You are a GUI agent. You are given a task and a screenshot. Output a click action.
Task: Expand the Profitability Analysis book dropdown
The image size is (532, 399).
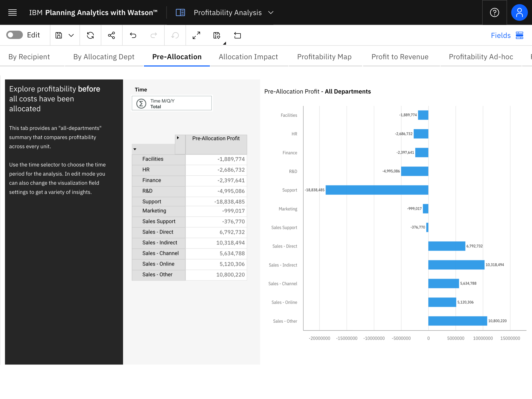coord(271,12)
